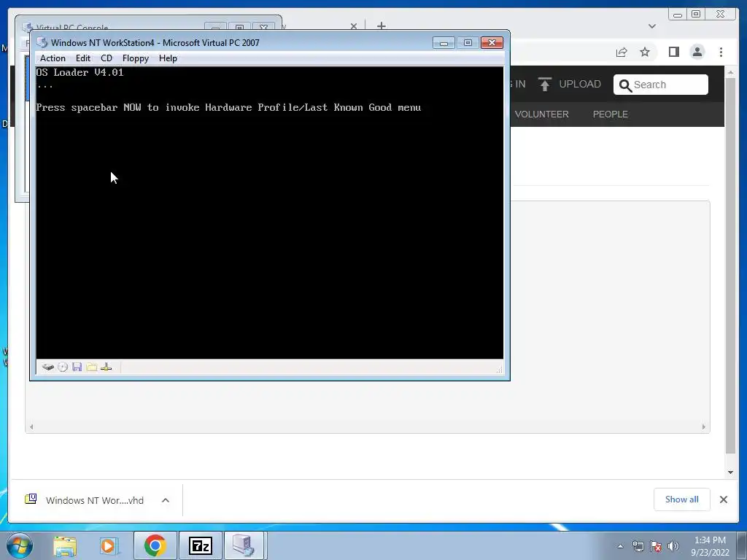Toggle the Chrome side panel icon
The width and height of the screenshot is (747, 560).
(673, 52)
